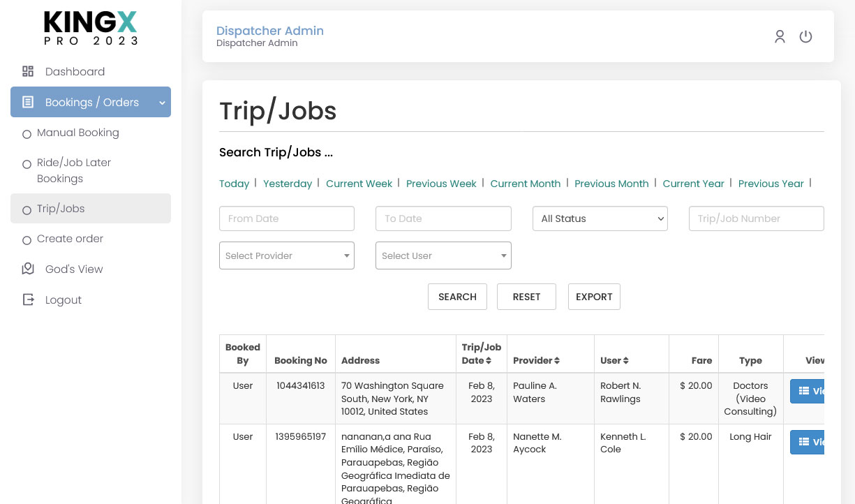
Task: Sort by Trip/Job Date column arrows
Action: point(489,361)
